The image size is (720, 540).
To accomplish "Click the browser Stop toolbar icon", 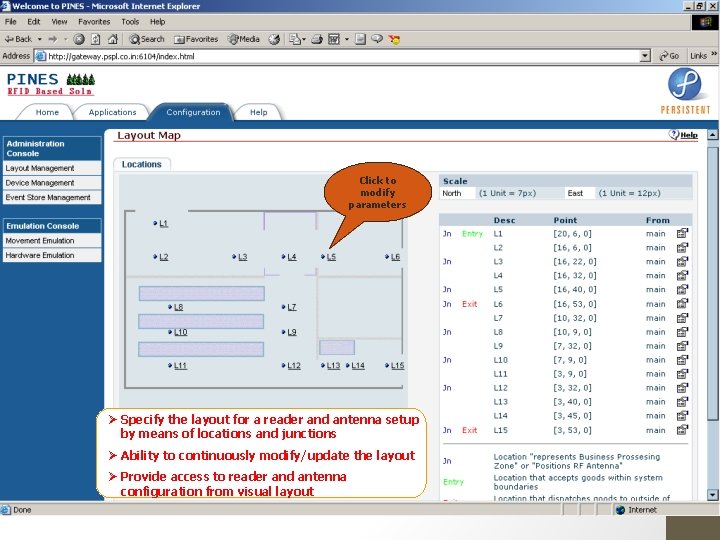I will [x=79, y=39].
